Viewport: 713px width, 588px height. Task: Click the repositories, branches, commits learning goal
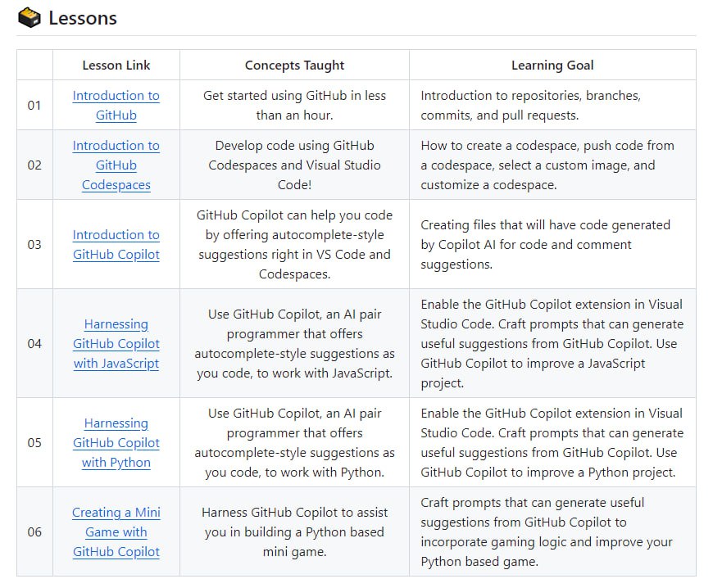coord(531,106)
